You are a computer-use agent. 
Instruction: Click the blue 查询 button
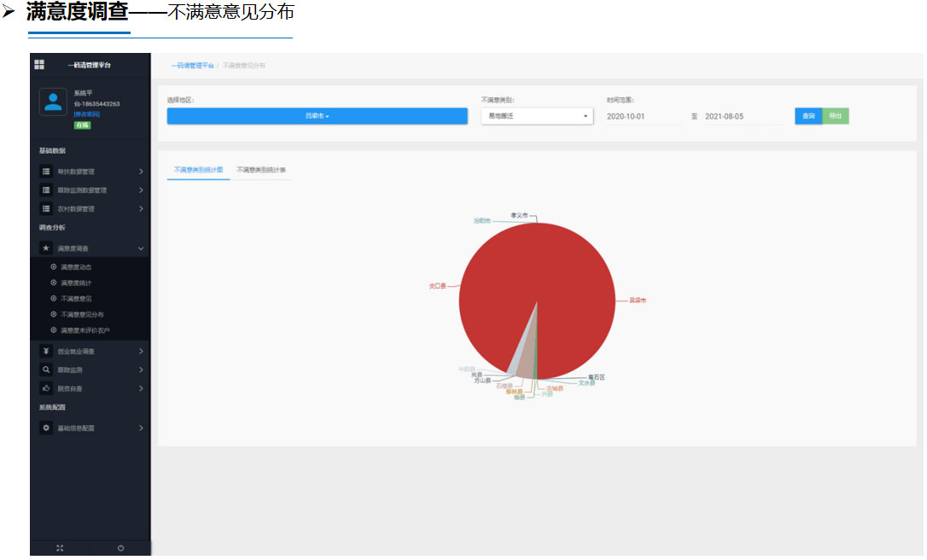point(808,116)
